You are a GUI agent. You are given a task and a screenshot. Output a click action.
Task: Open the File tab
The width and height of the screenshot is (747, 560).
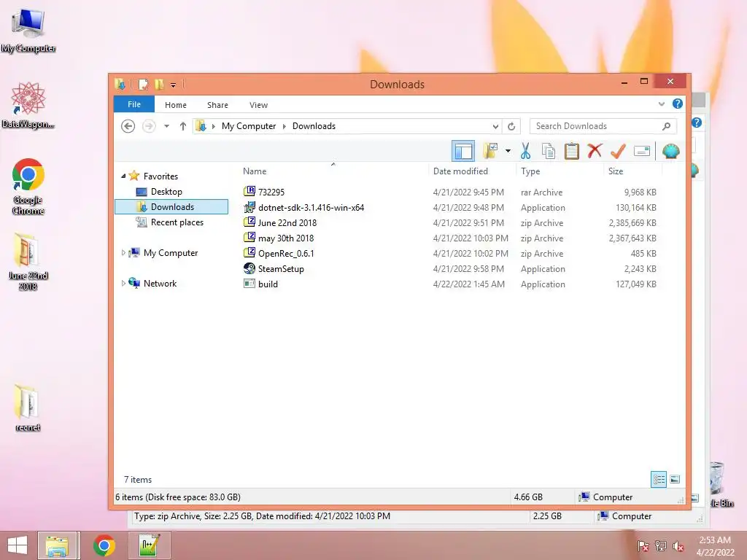pos(134,104)
